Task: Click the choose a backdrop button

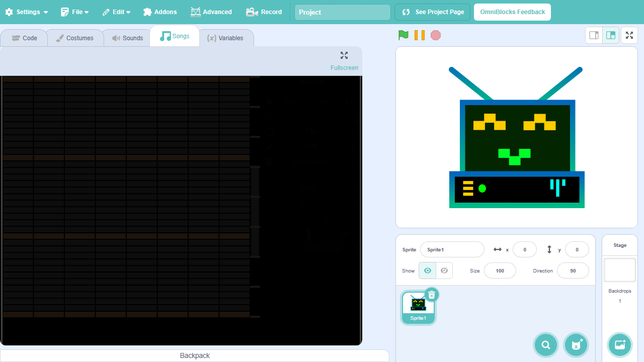Action: 620,345
